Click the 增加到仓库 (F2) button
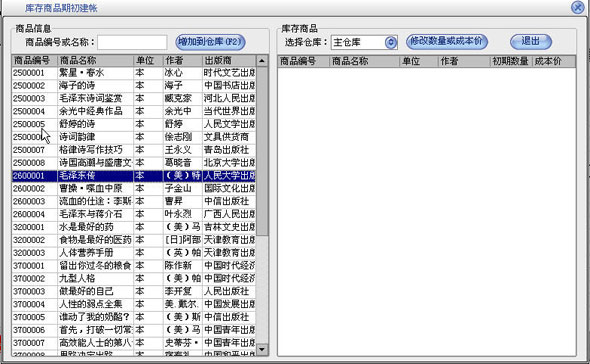The width and height of the screenshot is (590, 364). point(210,42)
